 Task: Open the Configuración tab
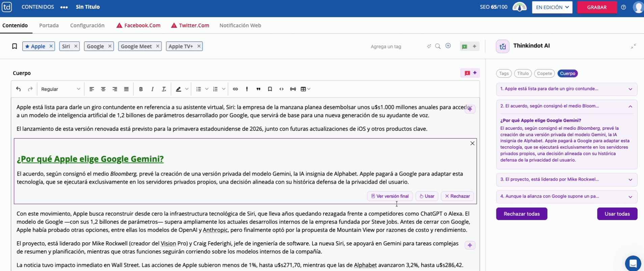tap(87, 25)
